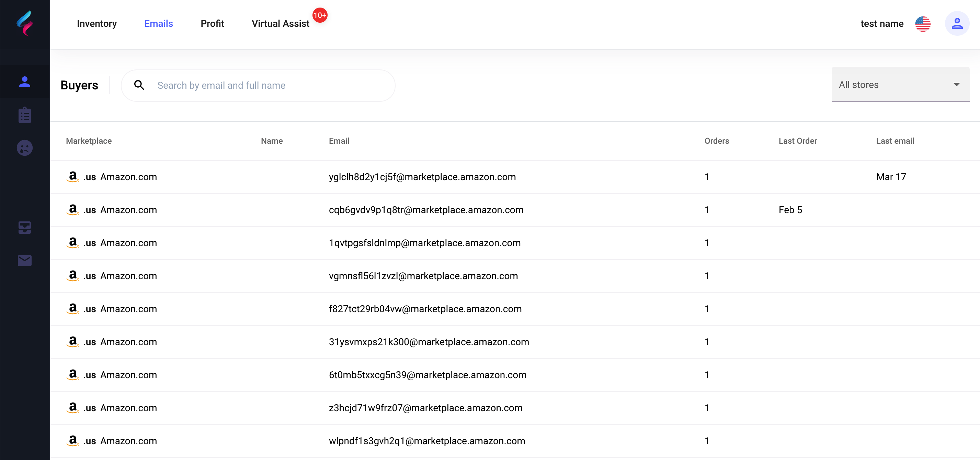This screenshot has width=980, height=460.
Task: Open the clipboard list sidebar icon
Action: [x=25, y=115]
